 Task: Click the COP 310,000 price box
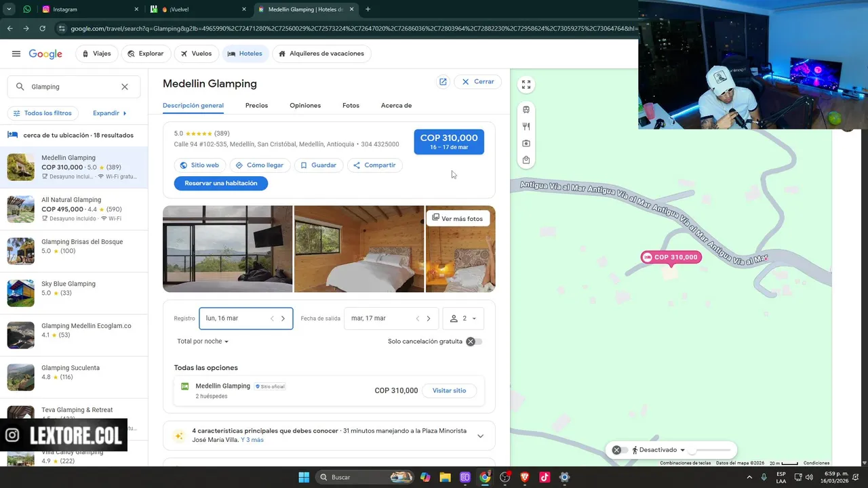[x=449, y=142]
